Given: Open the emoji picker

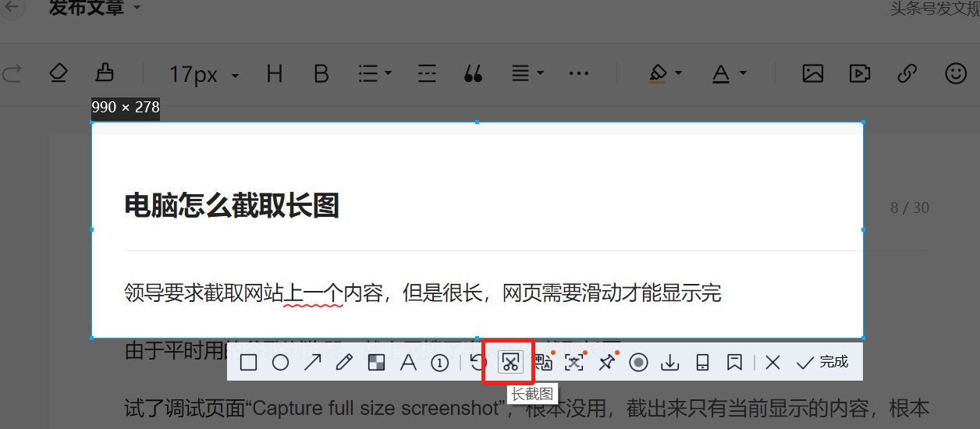Looking at the screenshot, I should coord(955,73).
